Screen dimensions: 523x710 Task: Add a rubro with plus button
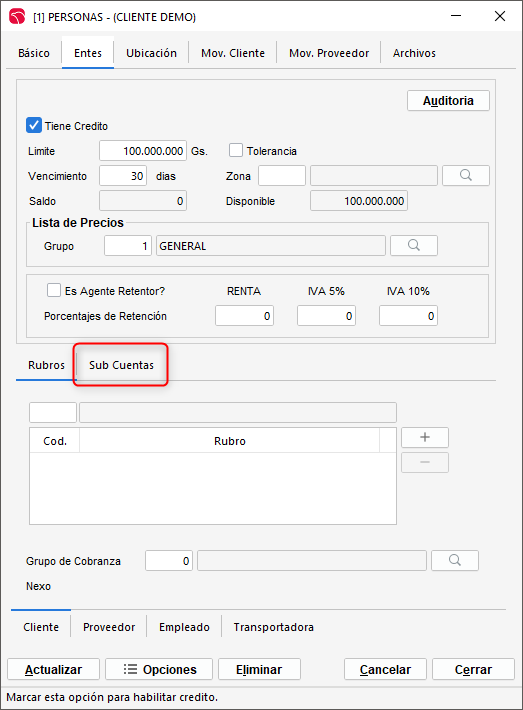[x=425, y=437]
